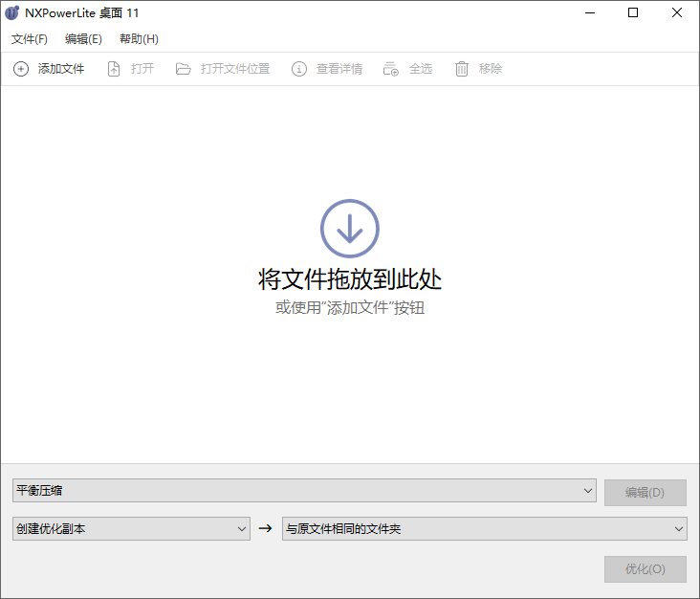Screen dimensions: 700x599
Task: Click the 查看详情 toolbar label
Action: [339, 69]
